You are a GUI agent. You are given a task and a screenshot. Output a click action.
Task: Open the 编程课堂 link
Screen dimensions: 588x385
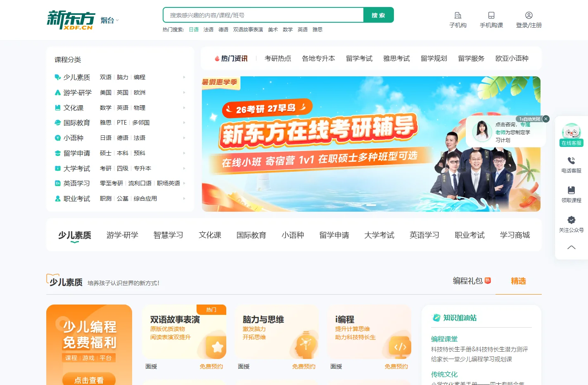pyautogui.click(x=444, y=339)
